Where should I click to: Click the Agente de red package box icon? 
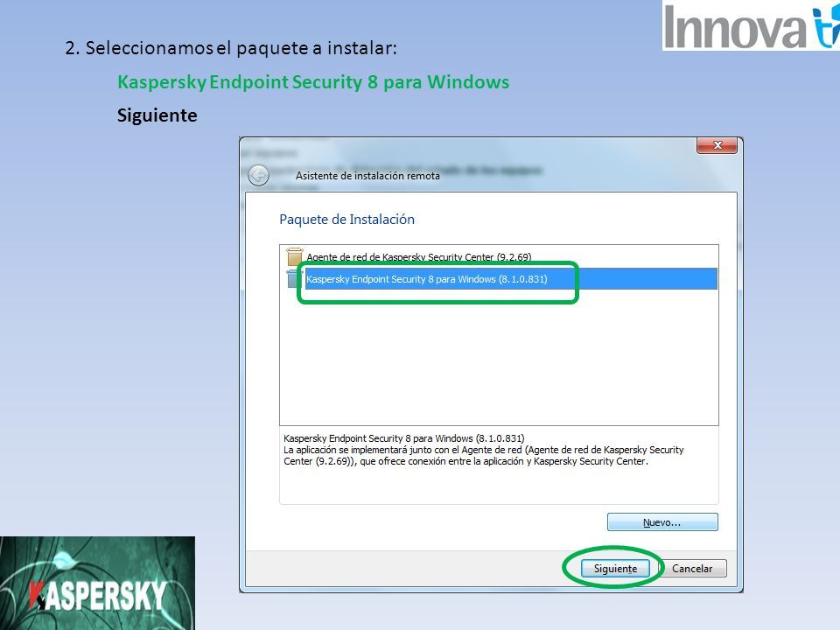pyautogui.click(x=294, y=256)
